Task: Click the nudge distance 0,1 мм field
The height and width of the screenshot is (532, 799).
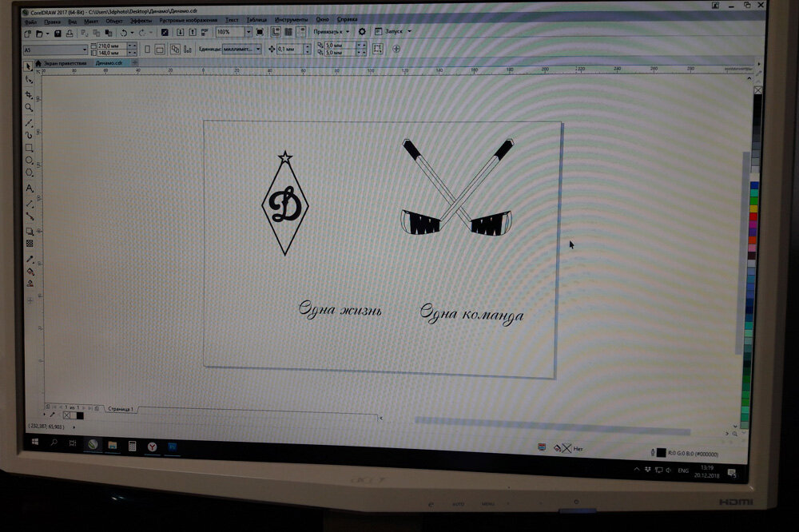Action: (289, 49)
